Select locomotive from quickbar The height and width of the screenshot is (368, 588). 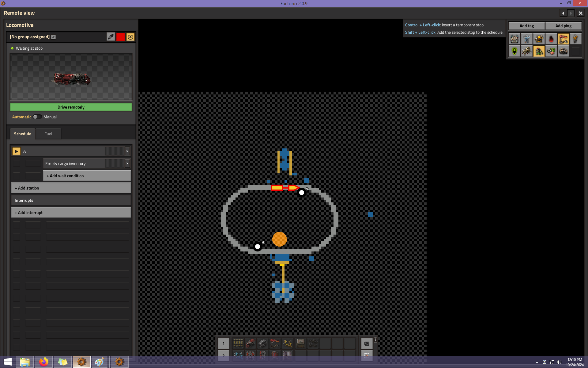250,343
